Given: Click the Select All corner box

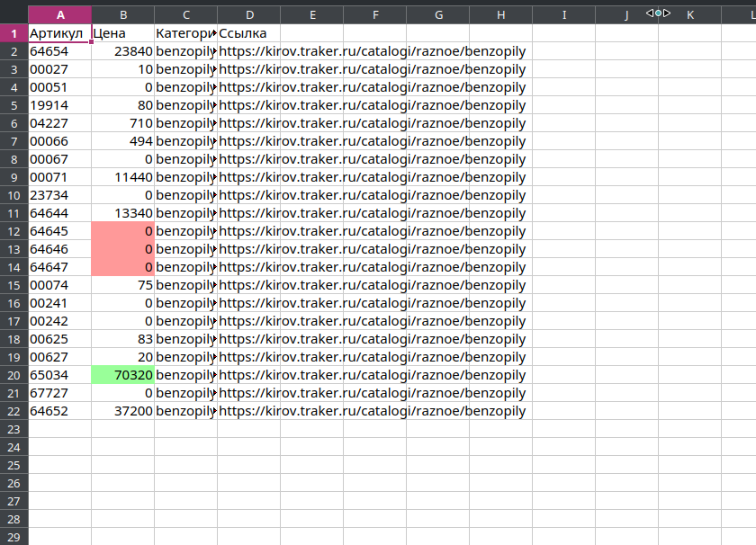Looking at the screenshot, I should 13,14.
